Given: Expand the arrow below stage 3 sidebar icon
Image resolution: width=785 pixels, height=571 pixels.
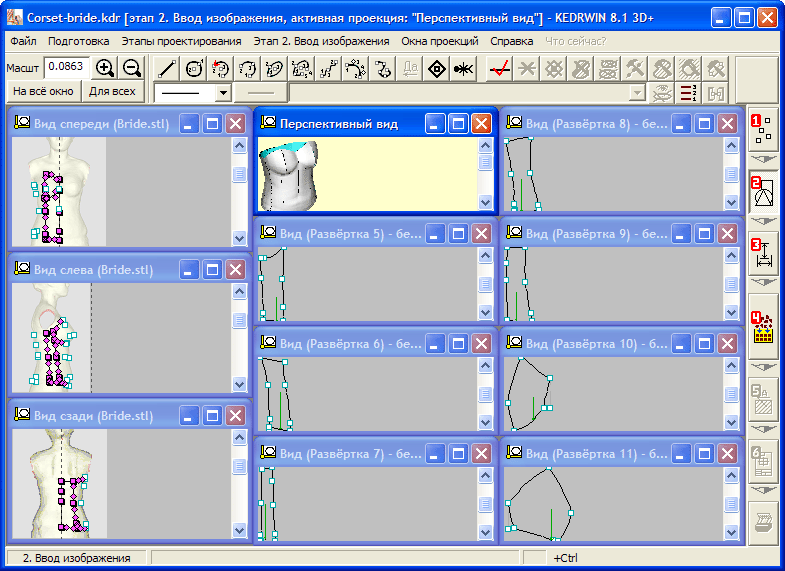Looking at the screenshot, I should pos(764,284).
